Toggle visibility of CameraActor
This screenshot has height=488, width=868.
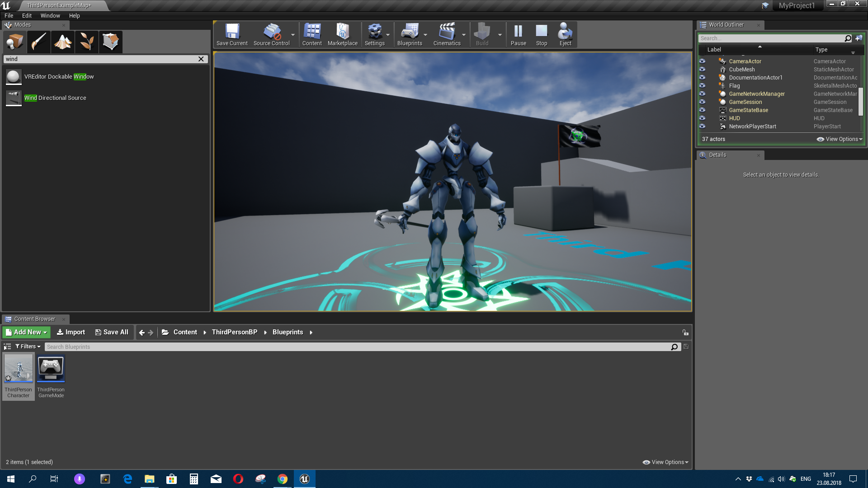tap(702, 61)
